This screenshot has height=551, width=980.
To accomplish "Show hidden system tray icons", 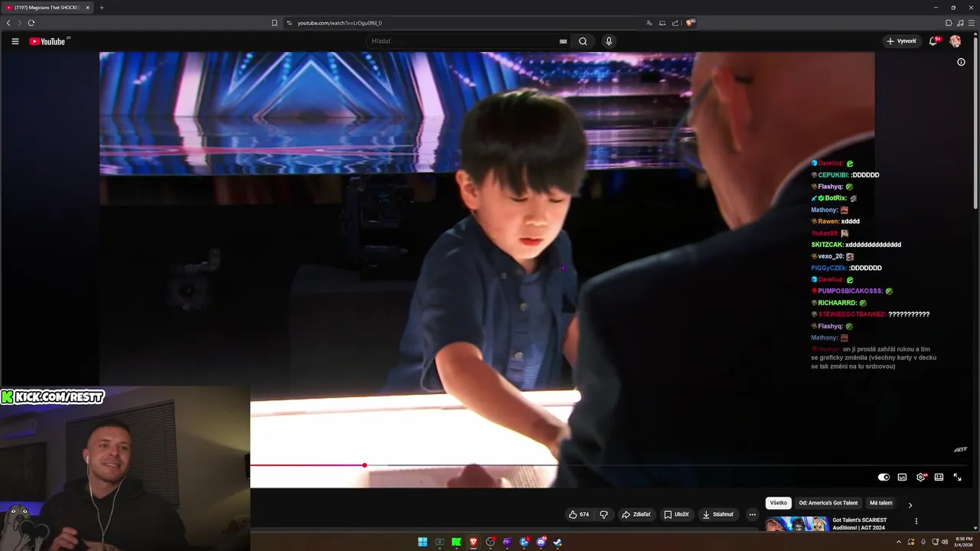I will 899,542.
